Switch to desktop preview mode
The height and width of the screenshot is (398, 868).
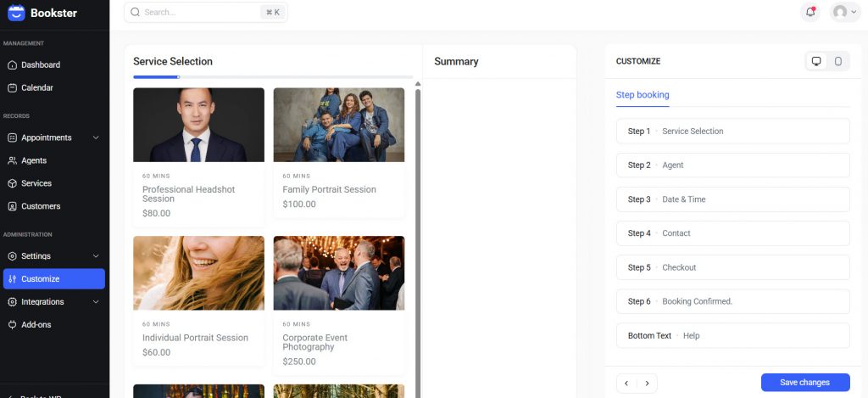(816, 61)
